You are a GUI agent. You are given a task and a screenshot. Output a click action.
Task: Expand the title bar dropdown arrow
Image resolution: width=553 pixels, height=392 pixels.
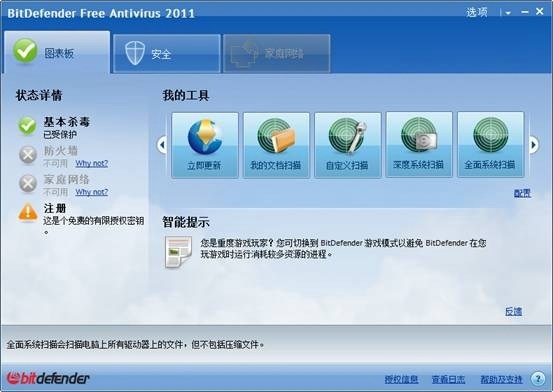coord(508,13)
